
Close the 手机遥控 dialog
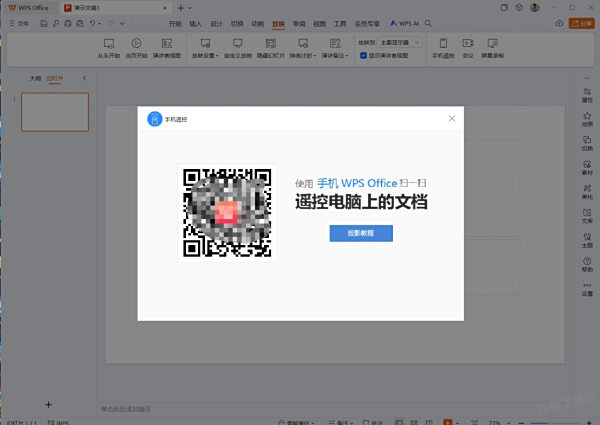pos(452,119)
